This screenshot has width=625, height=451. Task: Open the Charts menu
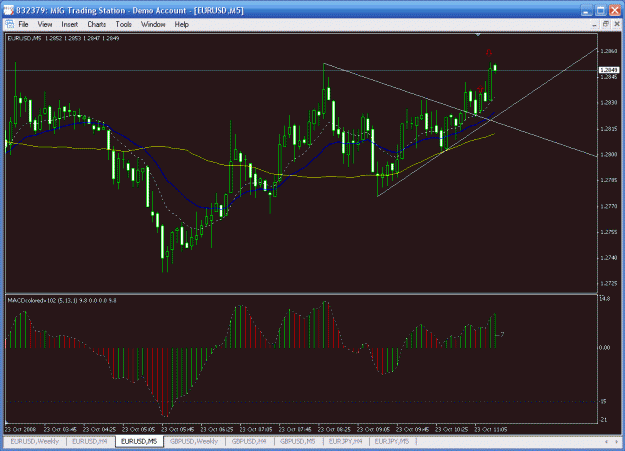pos(96,24)
